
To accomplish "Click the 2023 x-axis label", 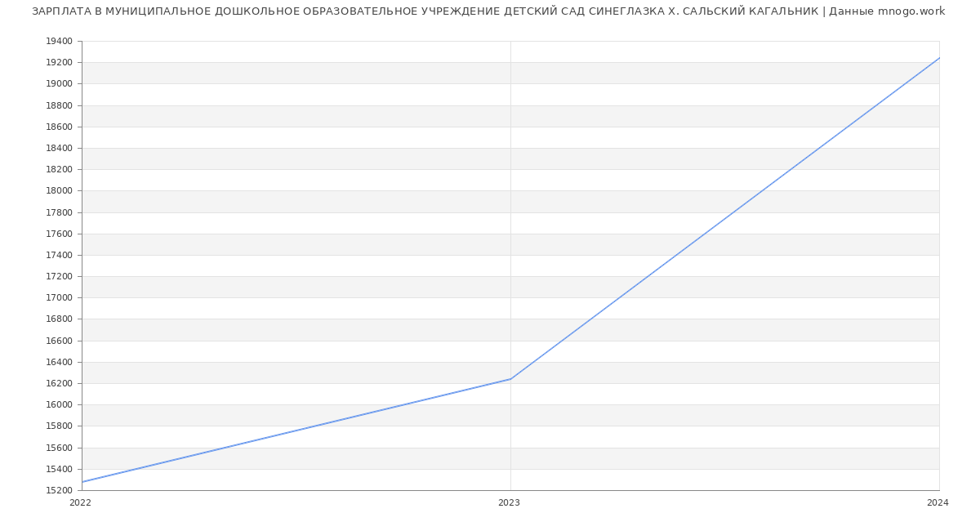I will (509, 503).
